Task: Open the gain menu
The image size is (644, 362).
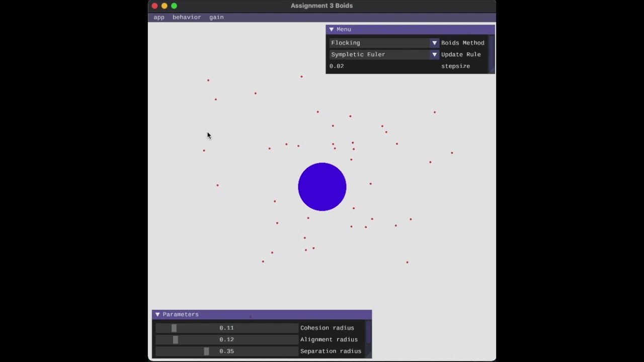Action: pos(216,17)
